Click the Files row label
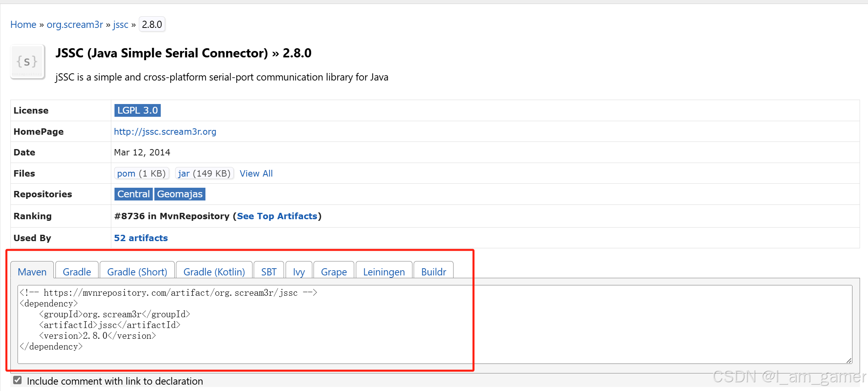868x391 pixels. click(24, 173)
